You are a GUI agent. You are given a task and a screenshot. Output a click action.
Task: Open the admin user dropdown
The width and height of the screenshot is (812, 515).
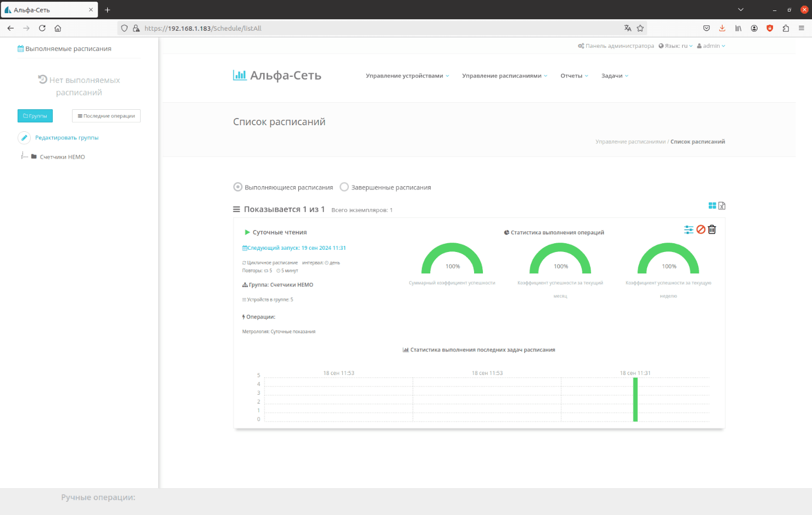711,46
